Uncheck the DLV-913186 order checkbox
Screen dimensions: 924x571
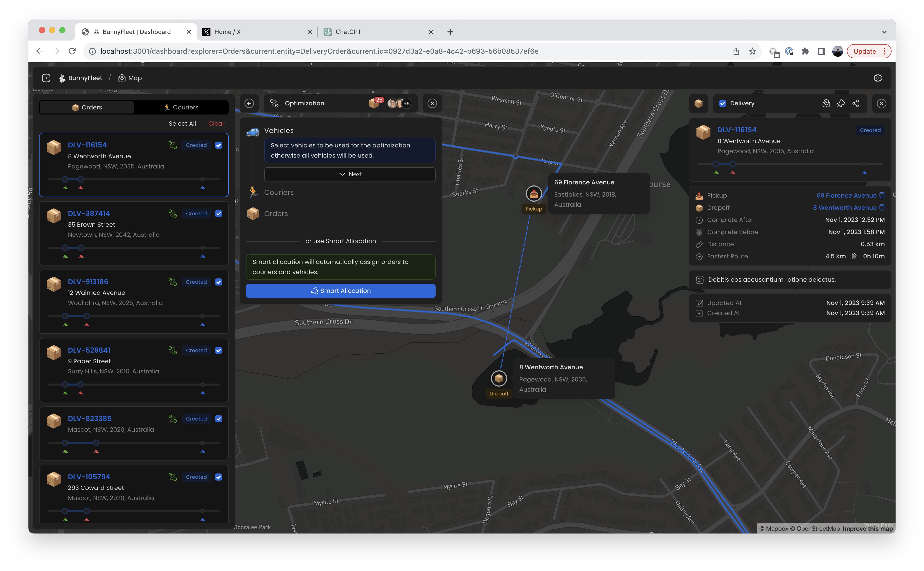pyautogui.click(x=218, y=282)
